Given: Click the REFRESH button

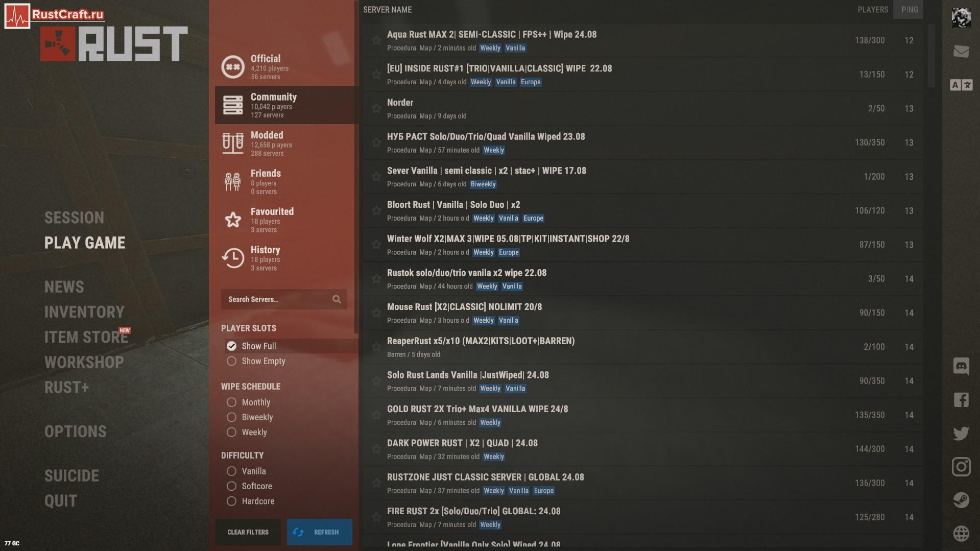Looking at the screenshot, I should (319, 532).
